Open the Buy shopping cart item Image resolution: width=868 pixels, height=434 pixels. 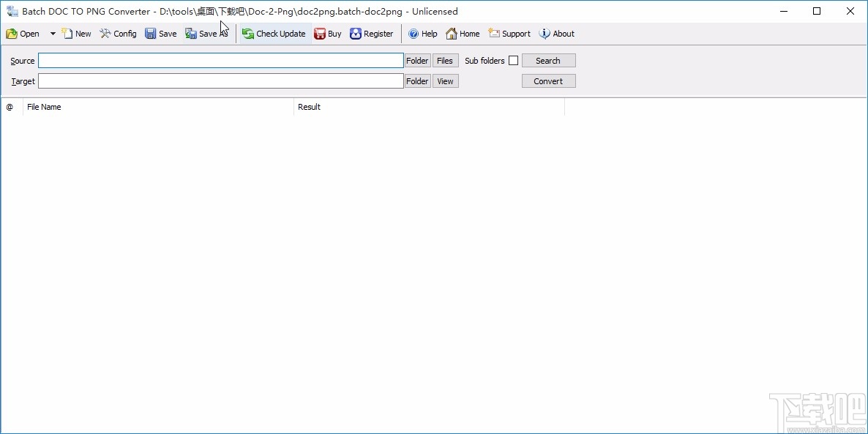tap(328, 34)
